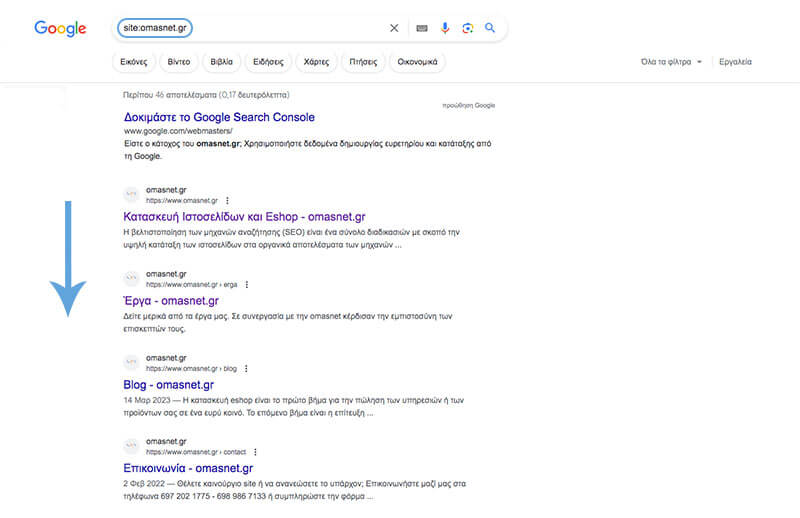The width and height of the screenshot is (800, 518).
Task: Click favicon of the Έργα result
Action: tap(132, 278)
